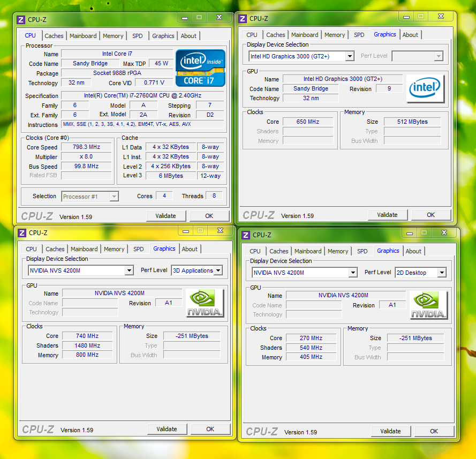Open the Mainboard tab in the processor window

(83, 36)
